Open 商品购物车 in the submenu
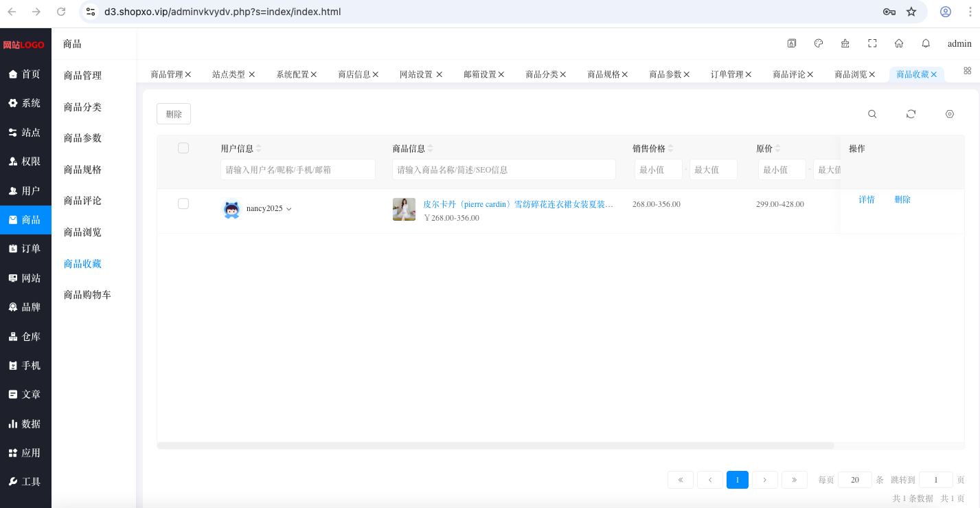This screenshot has height=508, width=980. click(87, 295)
